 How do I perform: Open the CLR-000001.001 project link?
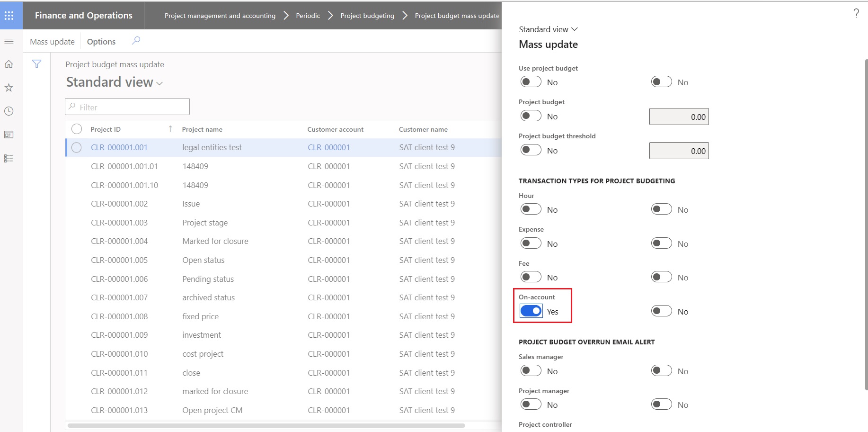pyautogui.click(x=119, y=147)
